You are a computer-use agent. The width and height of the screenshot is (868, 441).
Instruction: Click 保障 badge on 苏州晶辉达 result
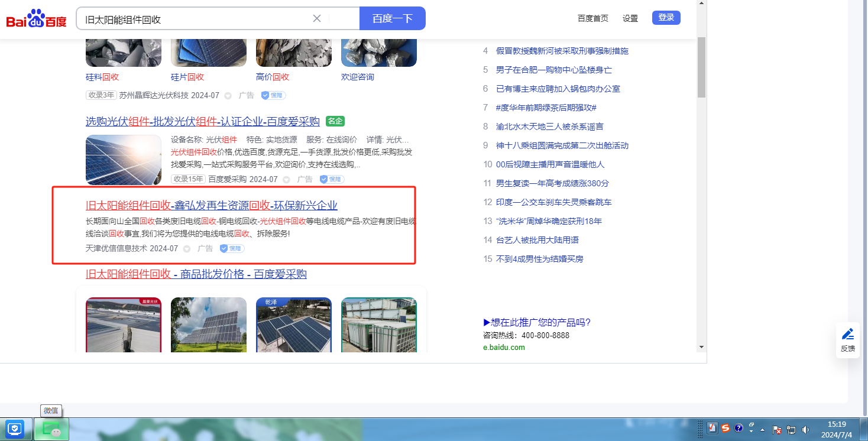tap(273, 95)
